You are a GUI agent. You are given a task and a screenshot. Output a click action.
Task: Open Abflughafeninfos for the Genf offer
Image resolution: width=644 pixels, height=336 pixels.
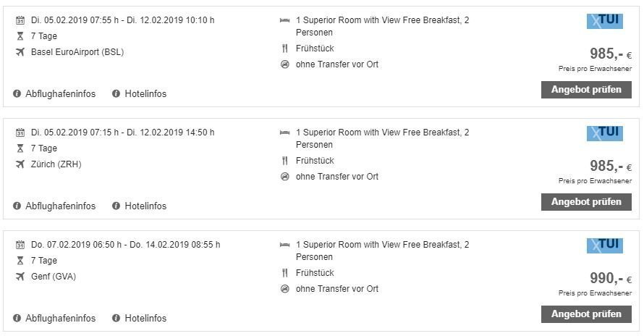pos(54,319)
